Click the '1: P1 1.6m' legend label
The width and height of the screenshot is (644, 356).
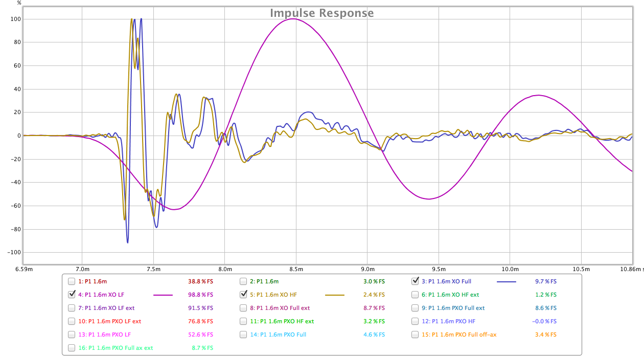[x=93, y=281]
